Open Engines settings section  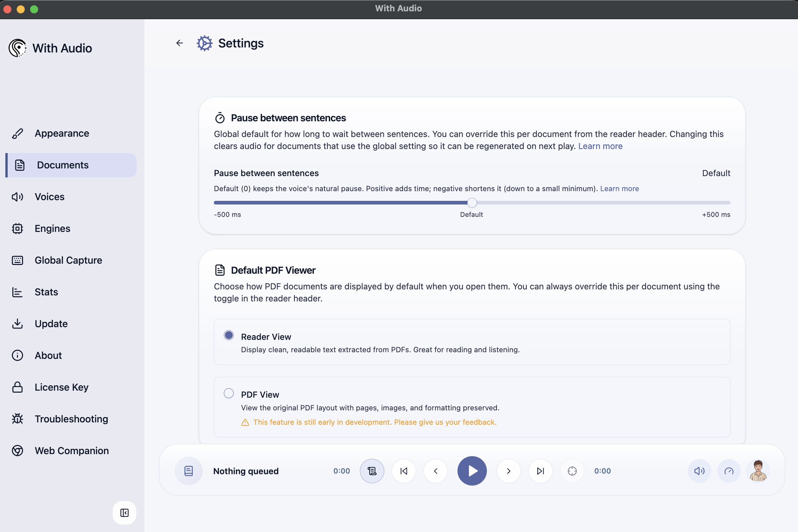(71, 229)
